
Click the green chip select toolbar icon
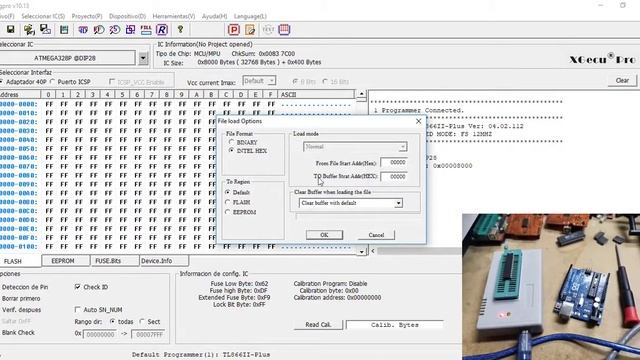click(x=64, y=29)
